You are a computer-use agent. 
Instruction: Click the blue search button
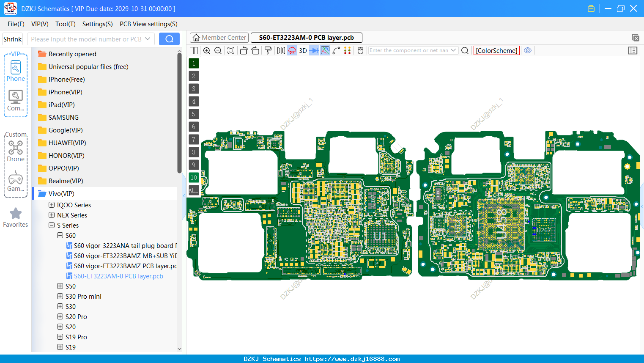point(169,39)
